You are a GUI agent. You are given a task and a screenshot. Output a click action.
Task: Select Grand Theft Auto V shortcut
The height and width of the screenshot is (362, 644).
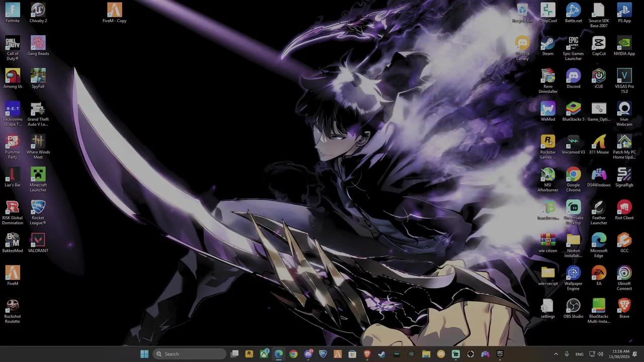pyautogui.click(x=38, y=114)
